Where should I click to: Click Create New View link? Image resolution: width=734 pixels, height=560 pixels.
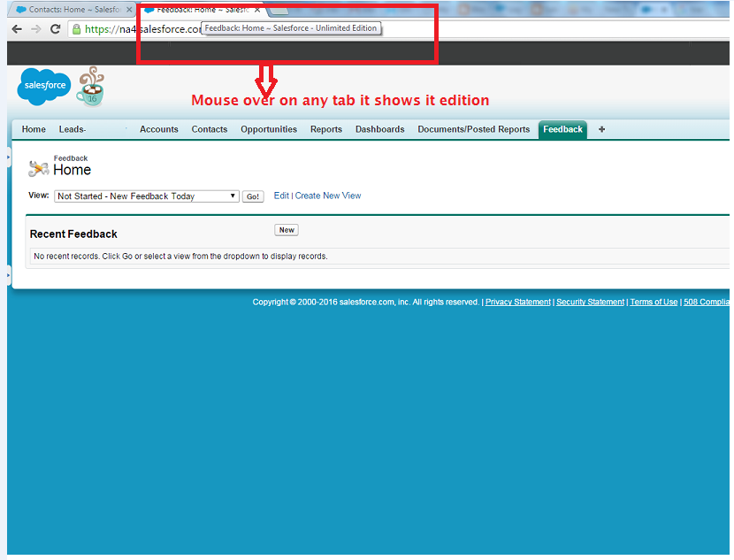point(328,196)
